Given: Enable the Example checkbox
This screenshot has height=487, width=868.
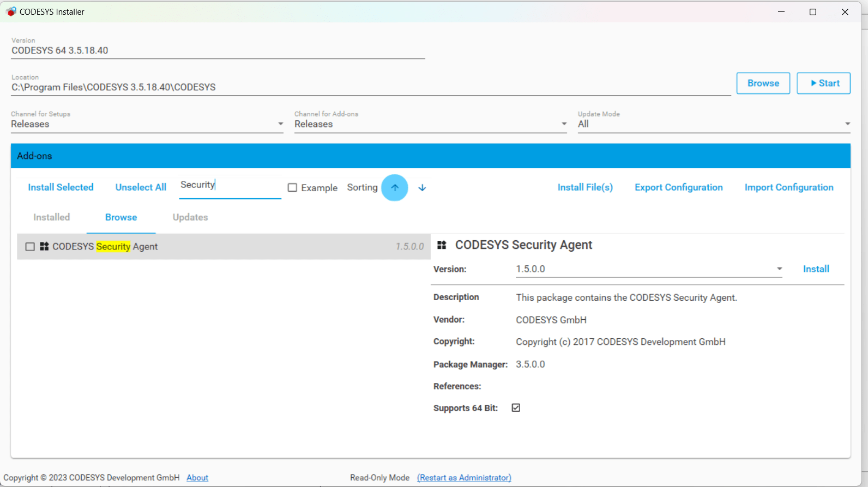Looking at the screenshot, I should pyautogui.click(x=293, y=187).
